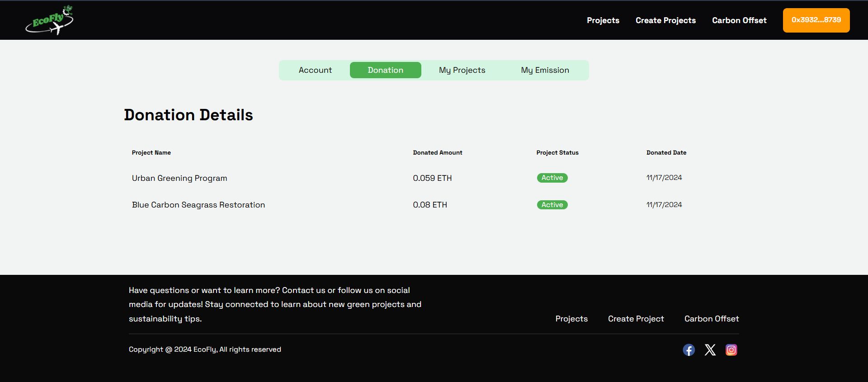The height and width of the screenshot is (382, 868).
Task: Click the EcoFly logo in the header
Action: coord(49,20)
